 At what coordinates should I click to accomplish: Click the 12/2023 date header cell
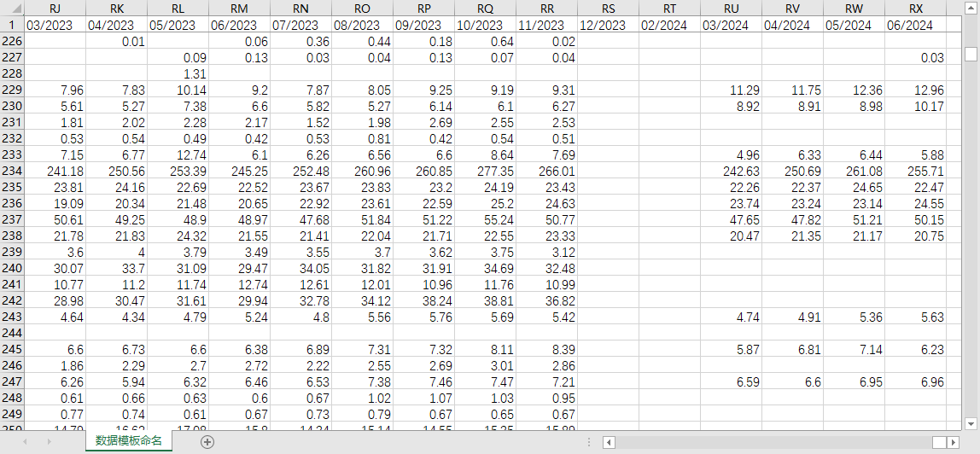point(608,25)
